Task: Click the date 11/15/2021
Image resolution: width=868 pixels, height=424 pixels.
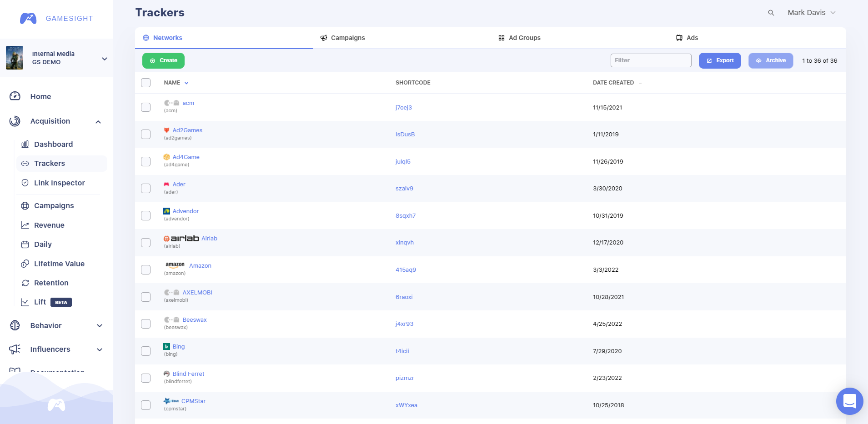Action: point(607,108)
